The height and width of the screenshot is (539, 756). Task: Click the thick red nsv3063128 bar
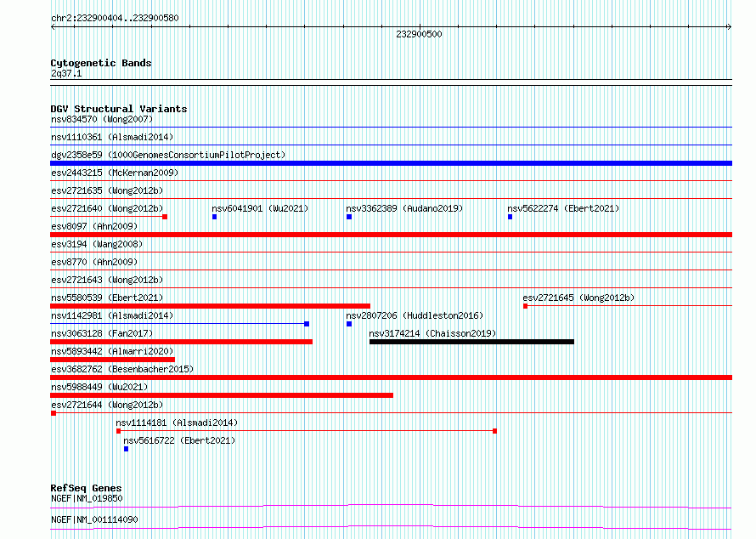pos(181,342)
